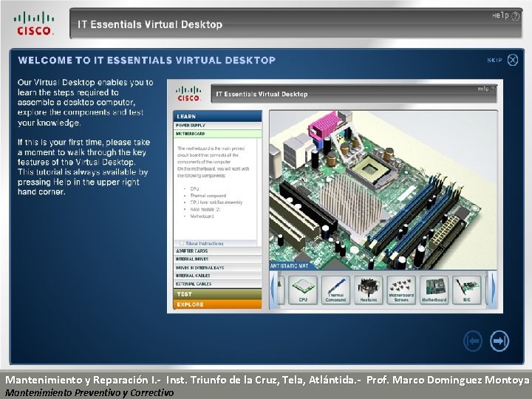Expand the Adapter Cards section
The width and height of the screenshot is (532, 399).
(x=217, y=251)
